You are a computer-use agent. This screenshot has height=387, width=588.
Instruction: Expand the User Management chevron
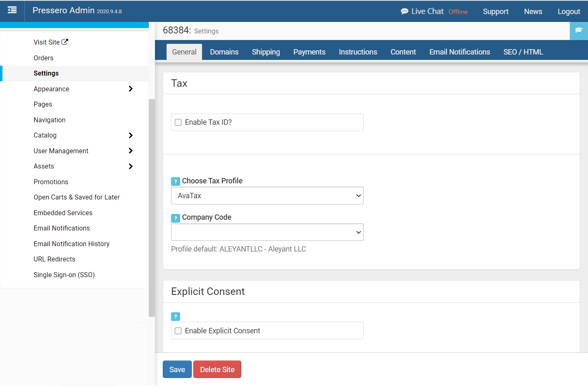tap(131, 151)
